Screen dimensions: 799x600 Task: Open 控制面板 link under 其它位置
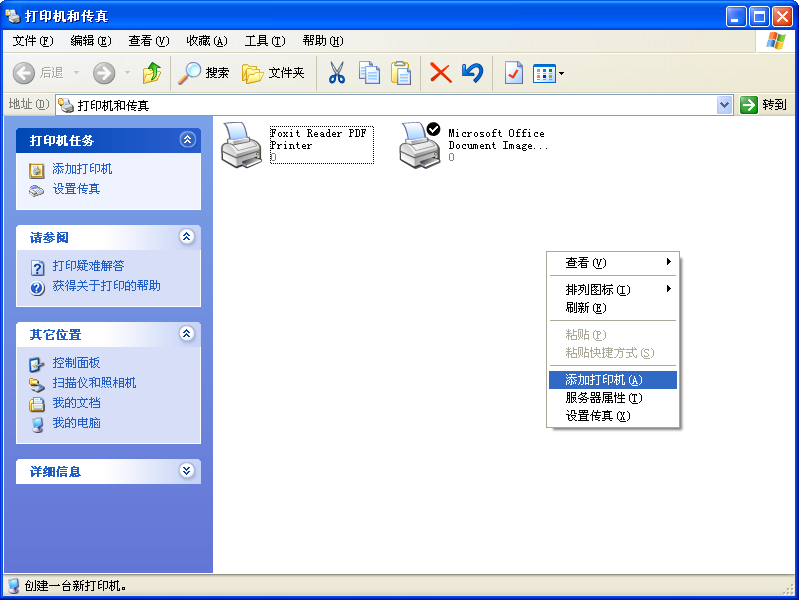[76, 363]
